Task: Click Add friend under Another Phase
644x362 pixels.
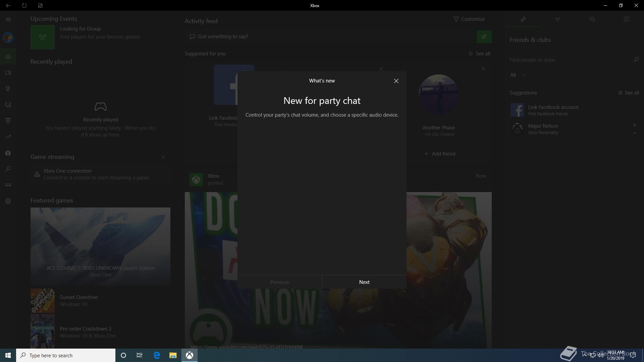Action: [x=439, y=154]
